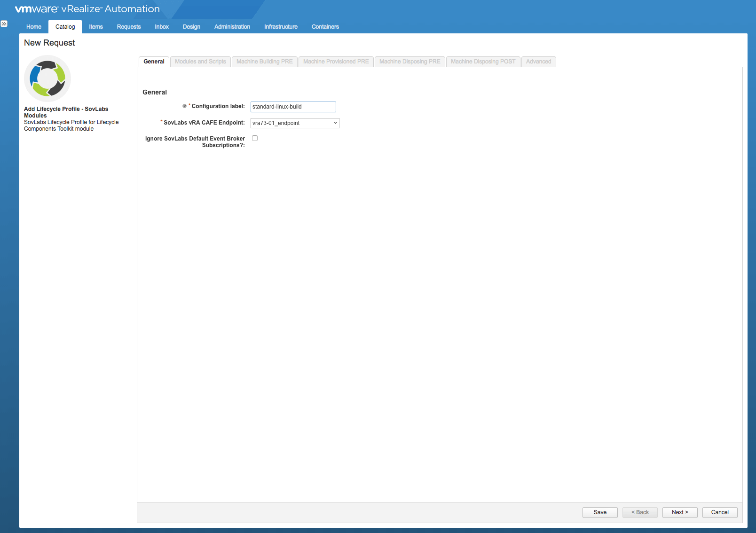Cancel the new request

719,512
